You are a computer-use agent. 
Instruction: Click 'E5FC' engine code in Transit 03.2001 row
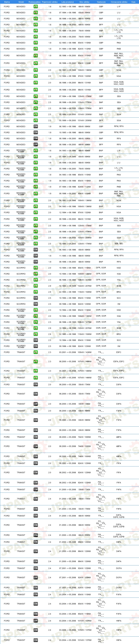119,352
